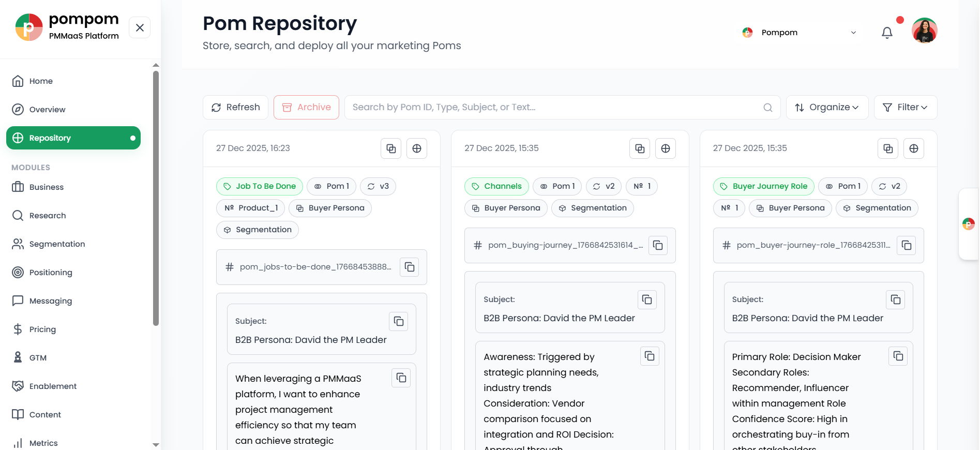The width and height of the screenshot is (980, 450).
Task: Click add icon on the Channels card header
Action: point(666,148)
